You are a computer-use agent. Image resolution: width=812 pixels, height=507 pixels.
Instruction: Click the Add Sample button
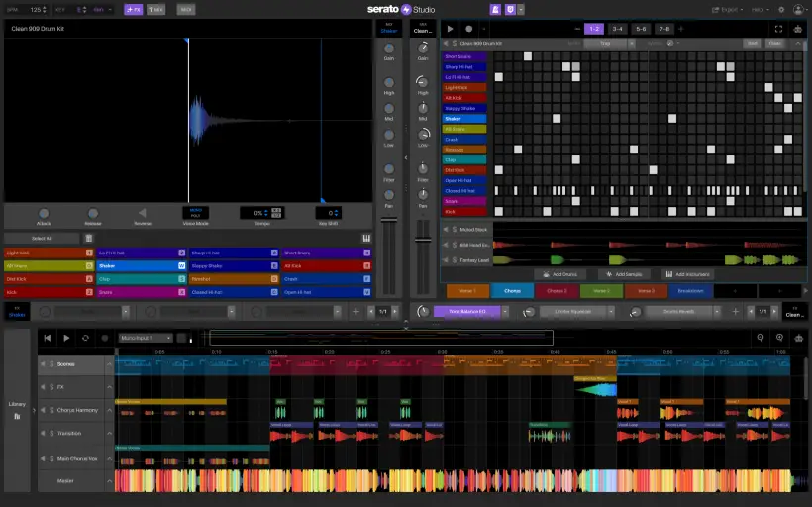point(625,274)
